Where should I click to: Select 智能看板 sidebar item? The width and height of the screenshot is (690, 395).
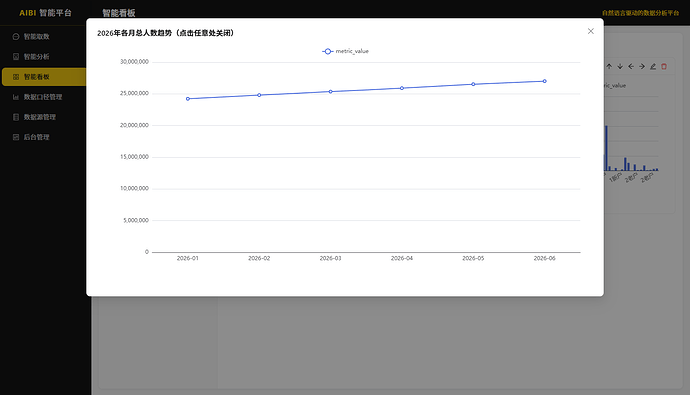(x=44, y=77)
